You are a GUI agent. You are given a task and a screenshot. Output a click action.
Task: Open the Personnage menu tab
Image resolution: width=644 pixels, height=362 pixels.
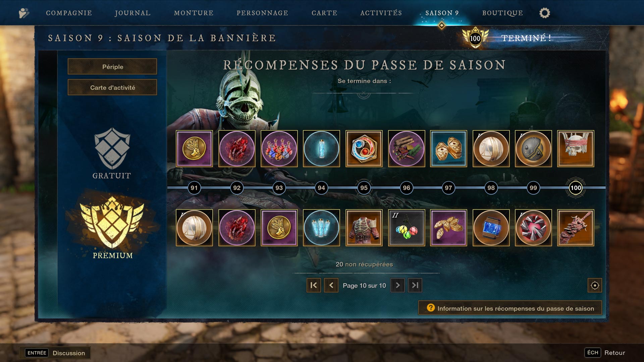pos(262,13)
